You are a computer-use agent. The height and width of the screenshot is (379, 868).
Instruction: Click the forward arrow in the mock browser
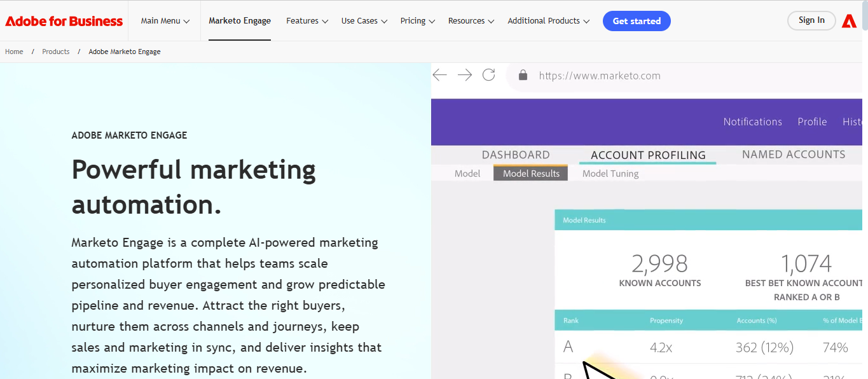tap(465, 75)
